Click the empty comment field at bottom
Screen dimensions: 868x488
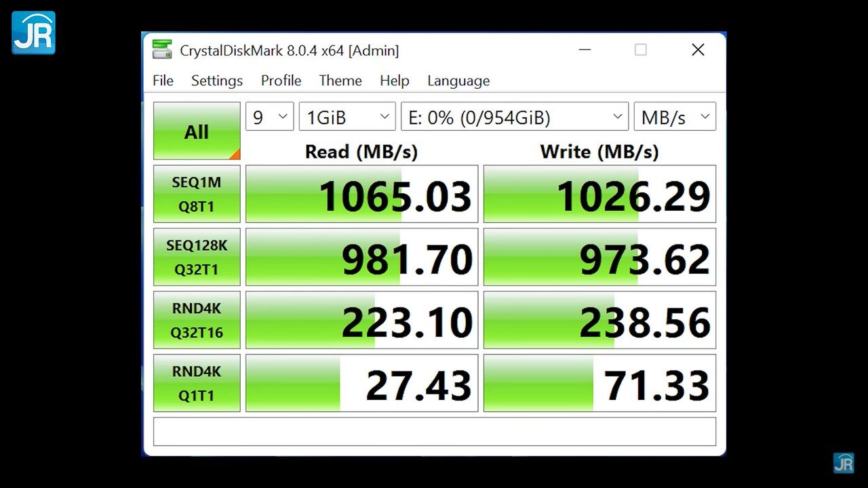pyautogui.click(x=434, y=432)
